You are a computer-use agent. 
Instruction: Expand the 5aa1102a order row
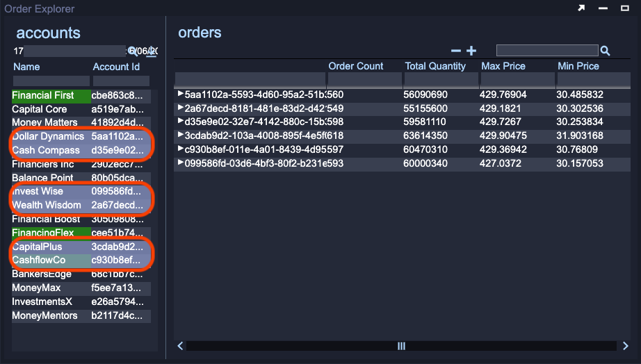pyautogui.click(x=181, y=94)
